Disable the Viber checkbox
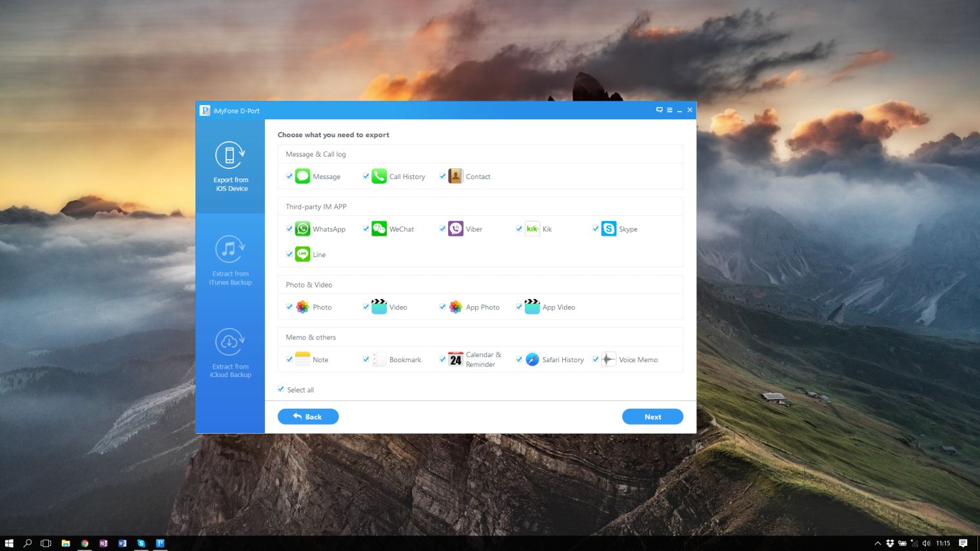 (443, 229)
